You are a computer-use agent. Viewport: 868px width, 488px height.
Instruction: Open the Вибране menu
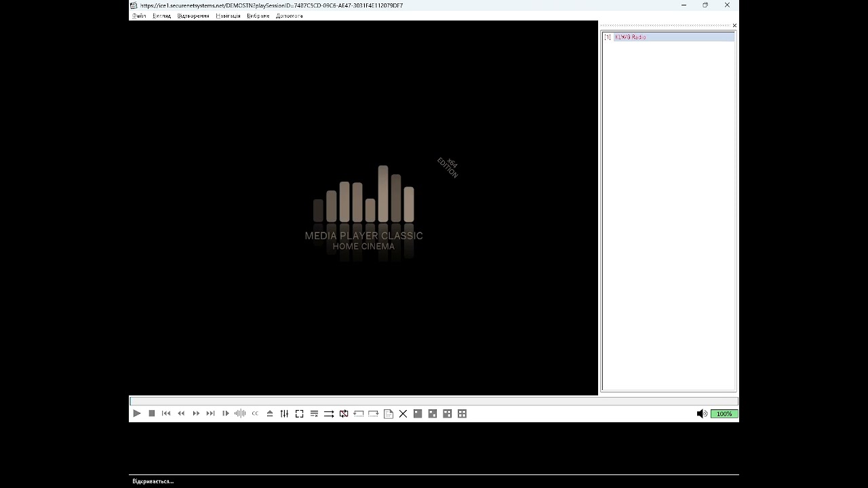pos(258,16)
